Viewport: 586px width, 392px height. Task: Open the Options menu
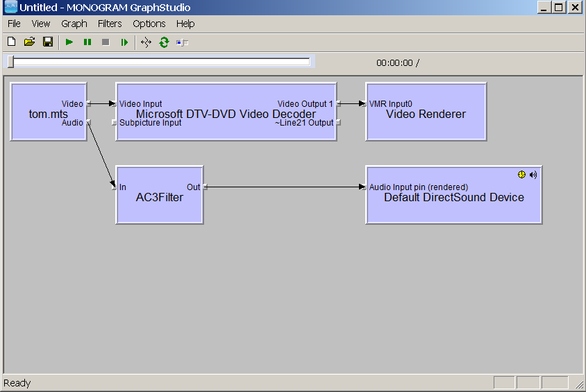point(149,24)
